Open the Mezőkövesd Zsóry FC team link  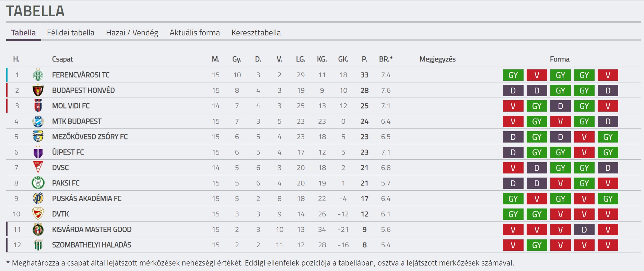pos(90,137)
